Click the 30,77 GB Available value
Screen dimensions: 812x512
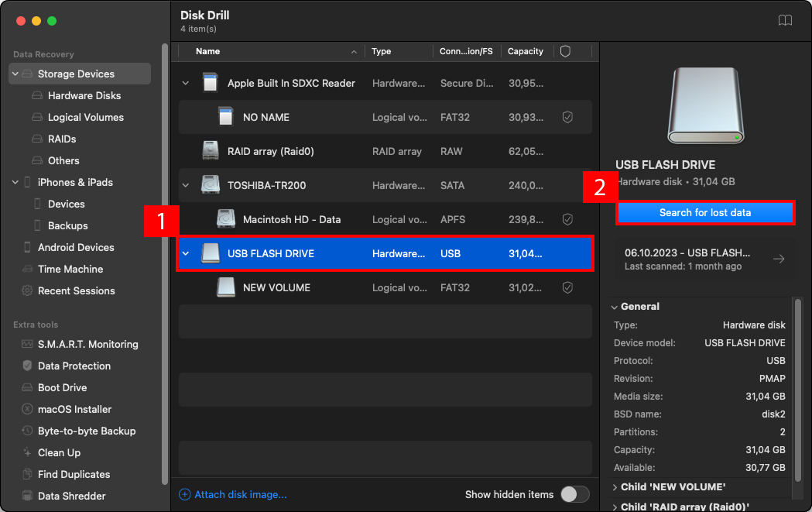point(766,467)
